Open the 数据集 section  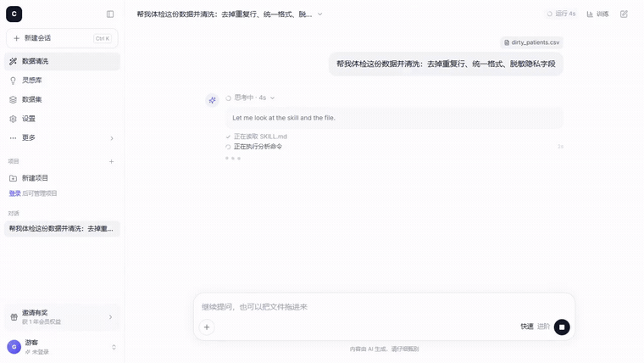coord(62,99)
